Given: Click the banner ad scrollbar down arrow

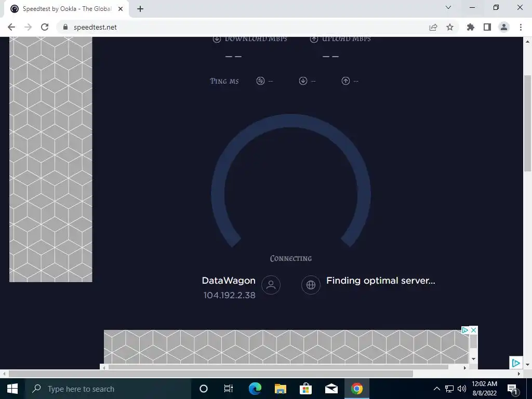Looking at the screenshot, I should (474, 359).
